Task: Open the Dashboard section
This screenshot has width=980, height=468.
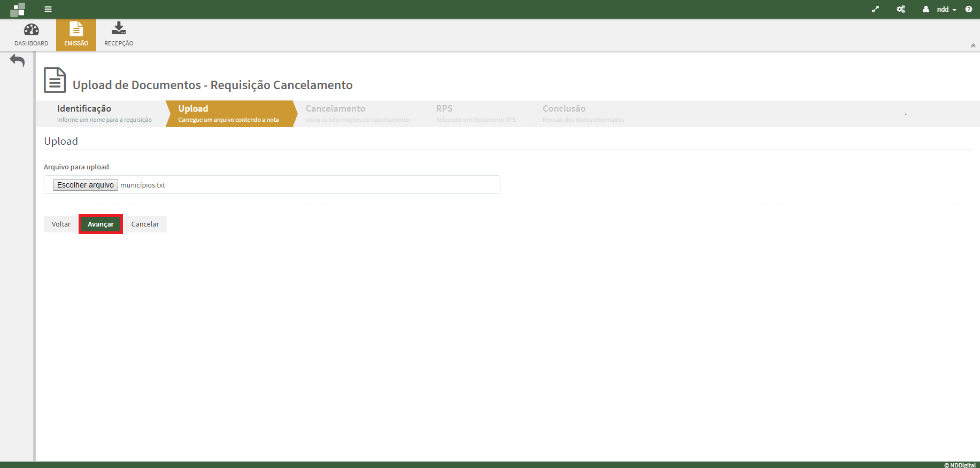Action: pyautogui.click(x=31, y=35)
